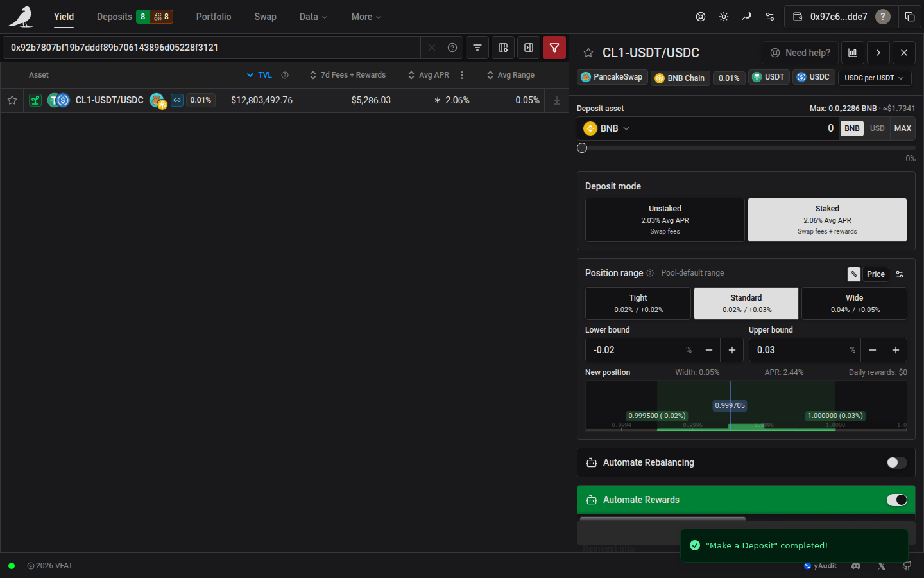Star the CL1-USDT/USDC pool in detail panel
The width and height of the screenshot is (924, 578).
pos(588,53)
